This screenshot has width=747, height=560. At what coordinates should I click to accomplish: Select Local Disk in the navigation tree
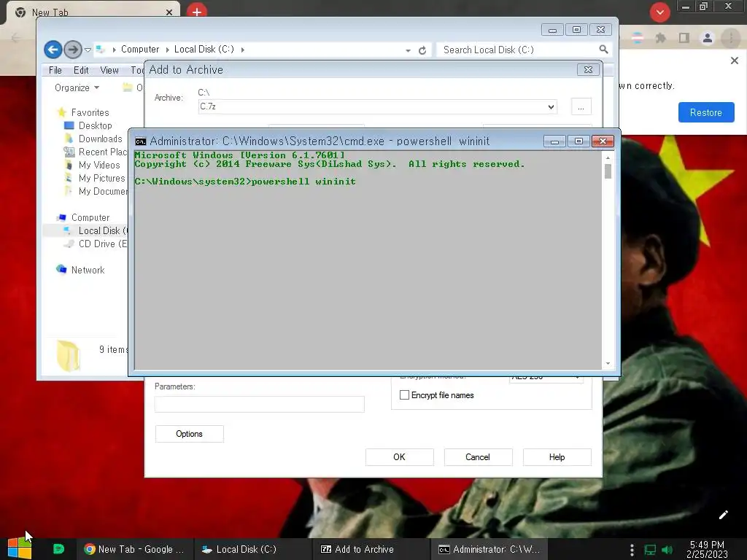pyautogui.click(x=102, y=230)
